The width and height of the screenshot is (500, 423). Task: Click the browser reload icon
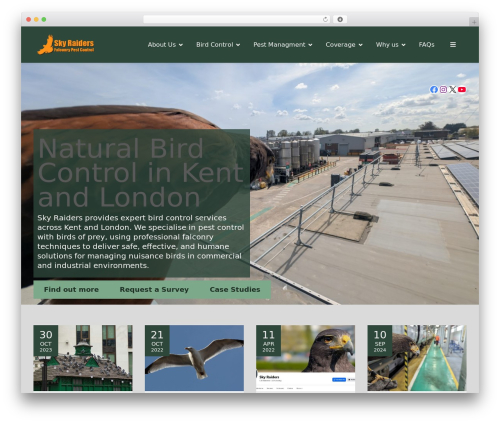(x=325, y=19)
